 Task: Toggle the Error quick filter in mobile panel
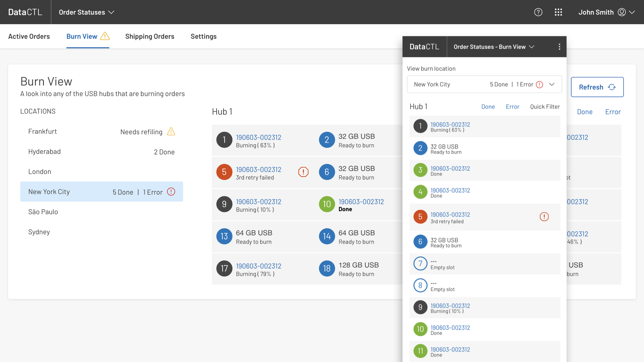tap(512, 107)
